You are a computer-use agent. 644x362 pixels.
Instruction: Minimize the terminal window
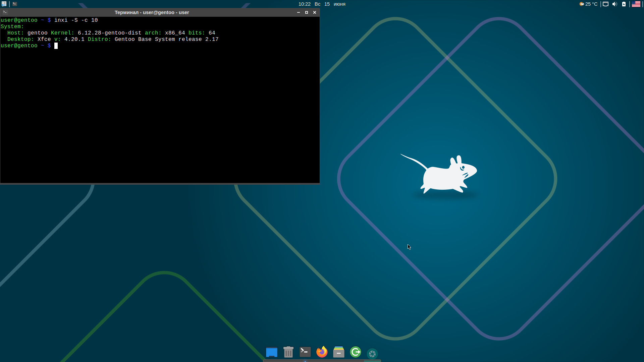coord(298,12)
